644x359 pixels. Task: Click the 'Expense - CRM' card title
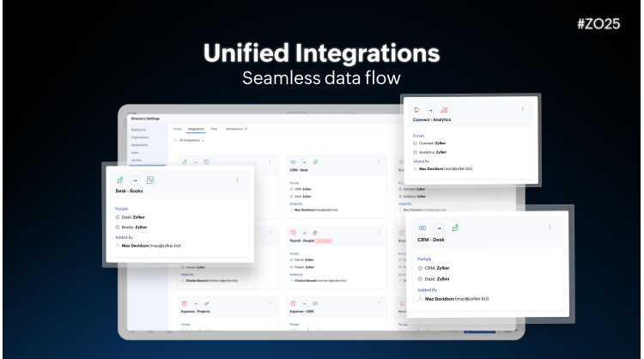pos(301,312)
